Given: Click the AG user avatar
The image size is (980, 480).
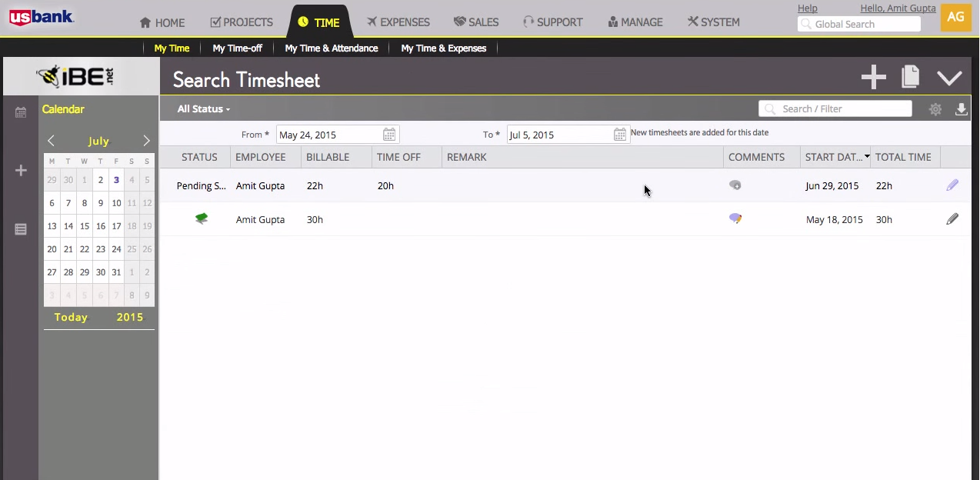Looking at the screenshot, I should click(955, 17).
